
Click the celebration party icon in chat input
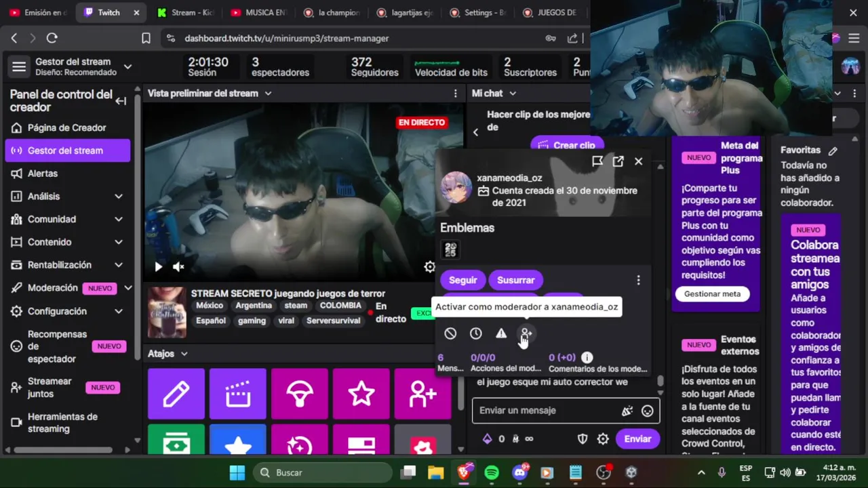point(627,411)
